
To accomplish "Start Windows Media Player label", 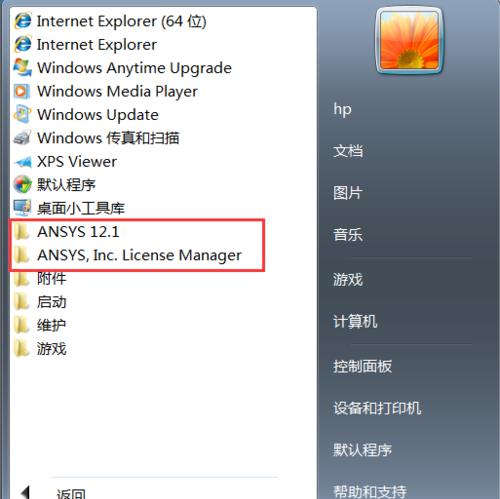I will (117, 92).
